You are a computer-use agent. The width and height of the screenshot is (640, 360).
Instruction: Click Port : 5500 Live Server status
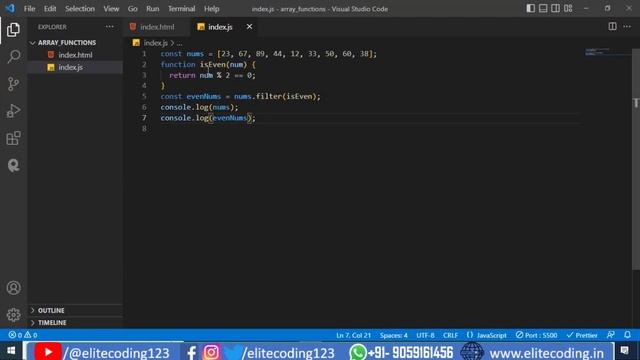tap(536, 335)
